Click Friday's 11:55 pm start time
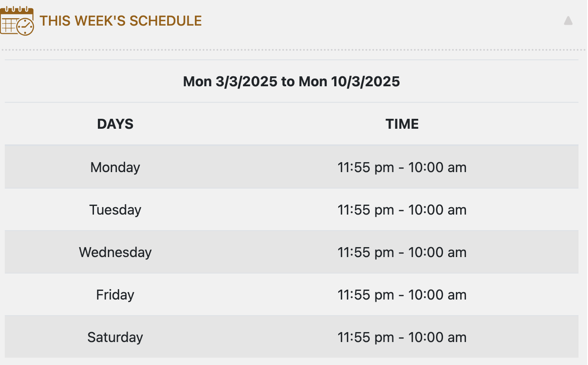The height and width of the screenshot is (365, 588). tap(365, 295)
